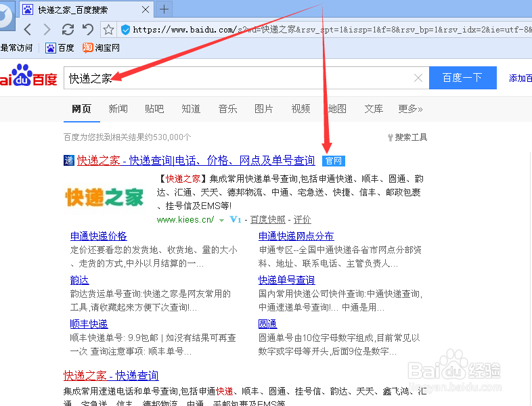Open the 顺丰快递 sublink
The image size is (532, 406).
[89, 324]
